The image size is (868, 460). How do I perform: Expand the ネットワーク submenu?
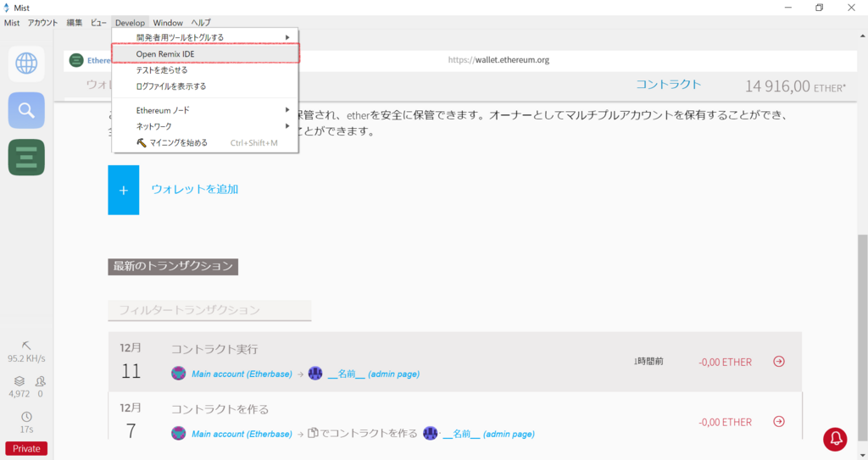(x=205, y=126)
